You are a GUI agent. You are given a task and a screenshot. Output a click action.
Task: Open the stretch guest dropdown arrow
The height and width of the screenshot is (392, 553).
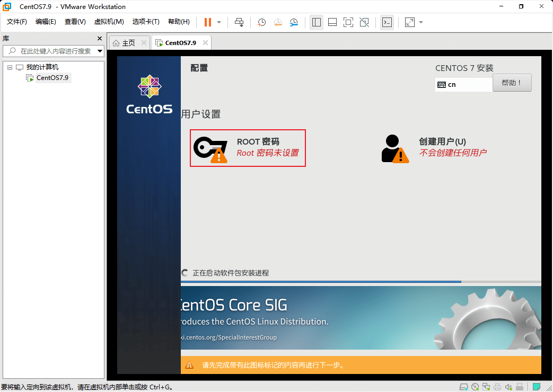(x=421, y=22)
